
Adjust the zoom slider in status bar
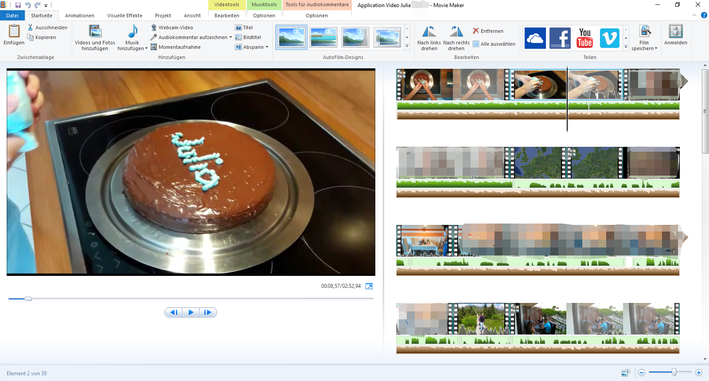coord(674,372)
